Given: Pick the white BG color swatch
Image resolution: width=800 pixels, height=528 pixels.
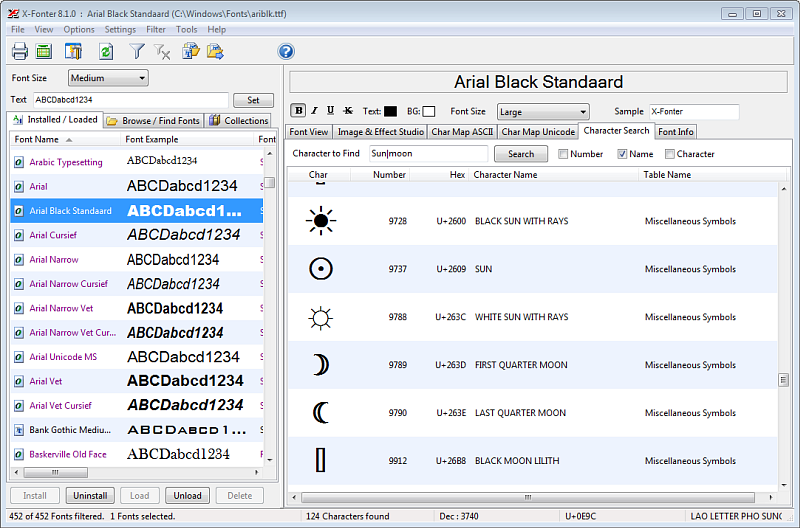Looking at the screenshot, I should 429,111.
